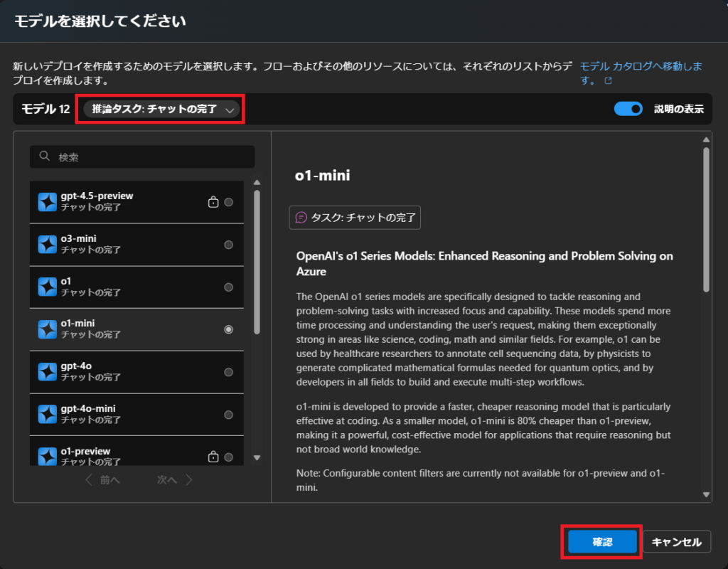Click the selected o1-mini radio button
728x569 pixels.
(x=228, y=329)
